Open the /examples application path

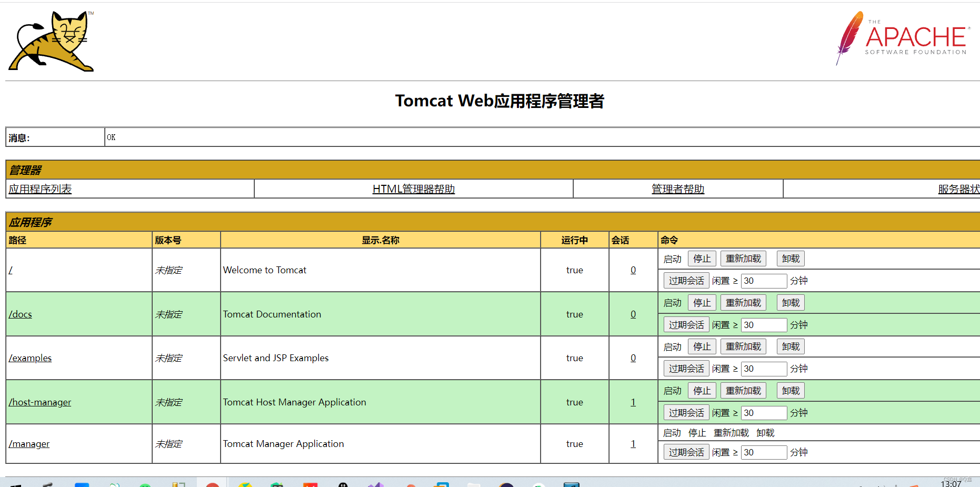[x=30, y=358]
